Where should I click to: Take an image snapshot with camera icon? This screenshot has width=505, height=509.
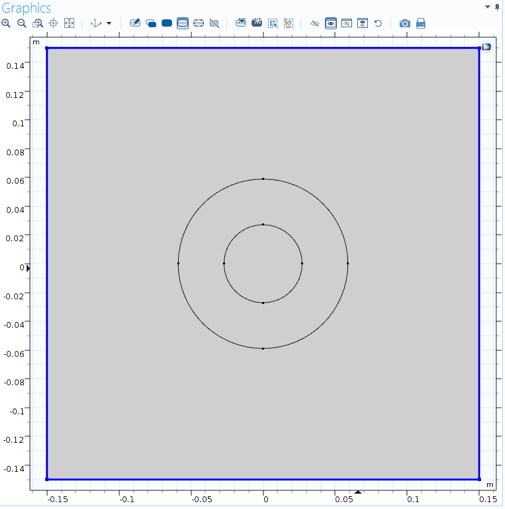tap(405, 23)
